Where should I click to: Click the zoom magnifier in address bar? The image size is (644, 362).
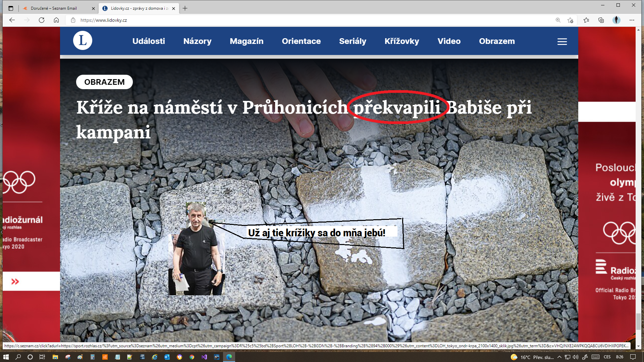pyautogui.click(x=558, y=20)
